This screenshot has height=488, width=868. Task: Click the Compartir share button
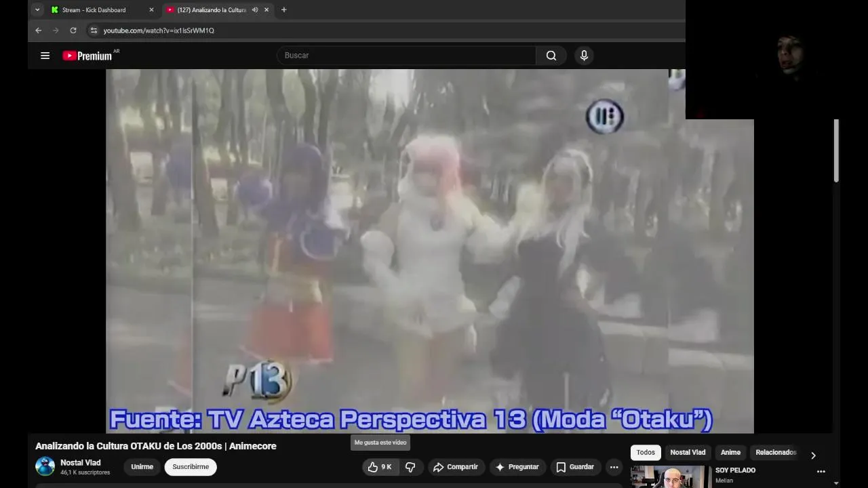[x=456, y=467]
